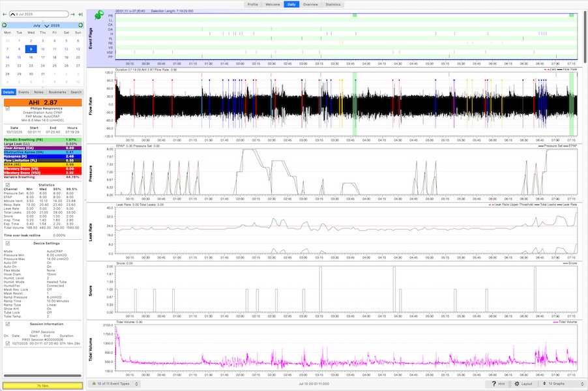Toggle the Session Information section checkbox

coord(8,324)
